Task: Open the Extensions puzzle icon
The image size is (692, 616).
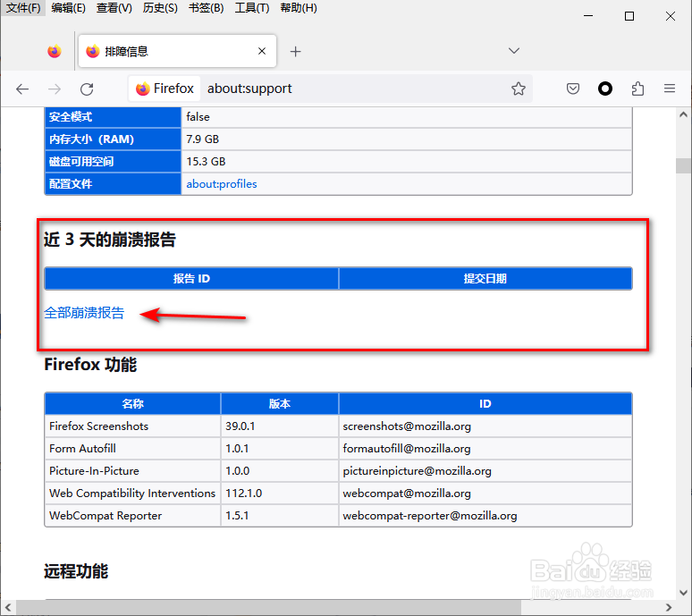Action: [x=637, y=89]
